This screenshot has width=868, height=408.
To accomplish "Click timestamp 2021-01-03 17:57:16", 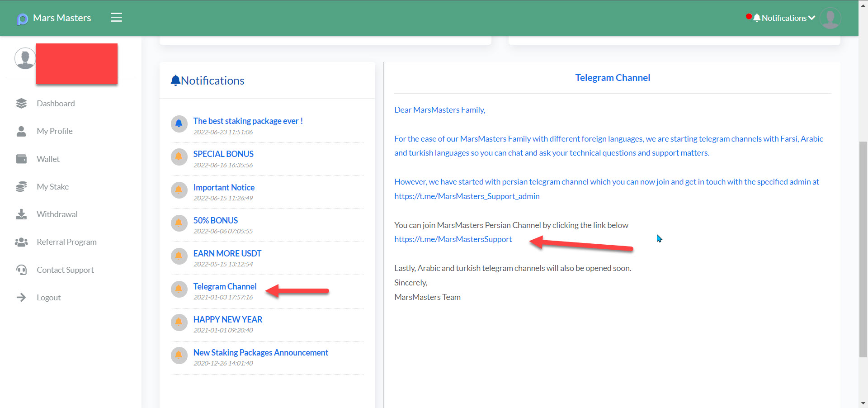I will tap(223, 297).
